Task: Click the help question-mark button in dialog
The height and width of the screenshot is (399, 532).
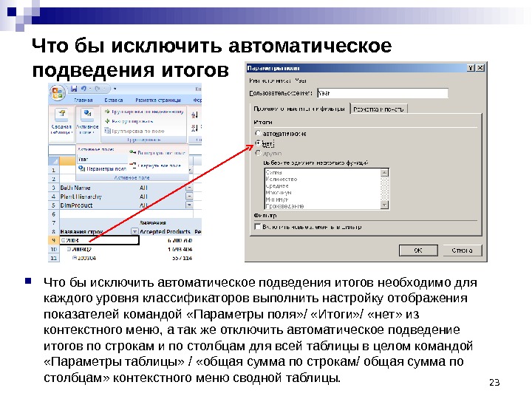Action: point(471,68)
